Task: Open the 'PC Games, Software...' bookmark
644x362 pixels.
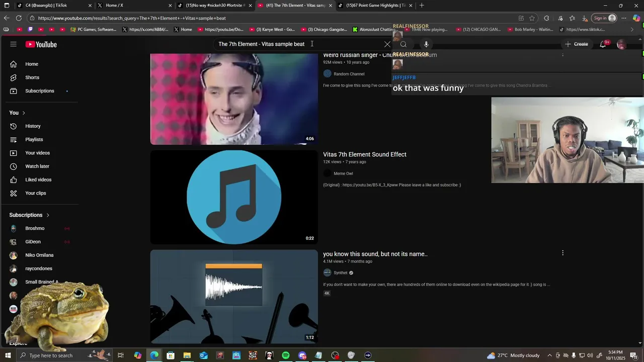Action: point(94,30)
